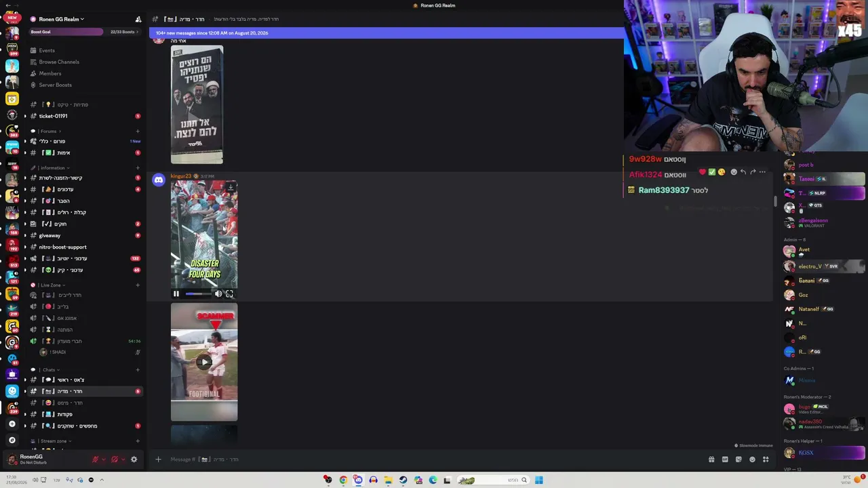Adjust the video seek slider
This screenshot has height=488, width=868.
point(197,293)
